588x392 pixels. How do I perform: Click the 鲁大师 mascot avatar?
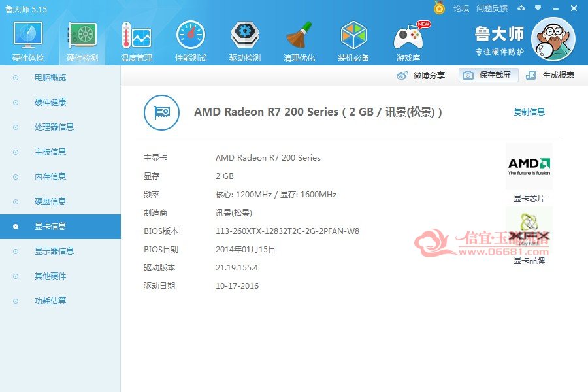coord(553,39)
